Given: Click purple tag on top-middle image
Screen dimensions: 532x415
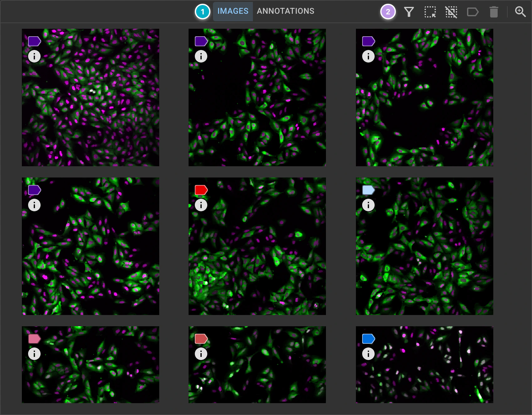Looking at the screenshot, I should tap(201, 41).
